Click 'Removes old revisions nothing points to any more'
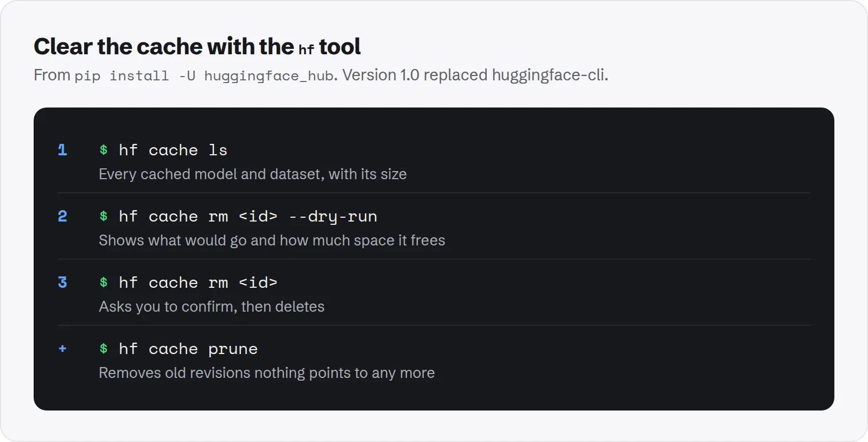The image size is (868, 442). coord(267,373)
